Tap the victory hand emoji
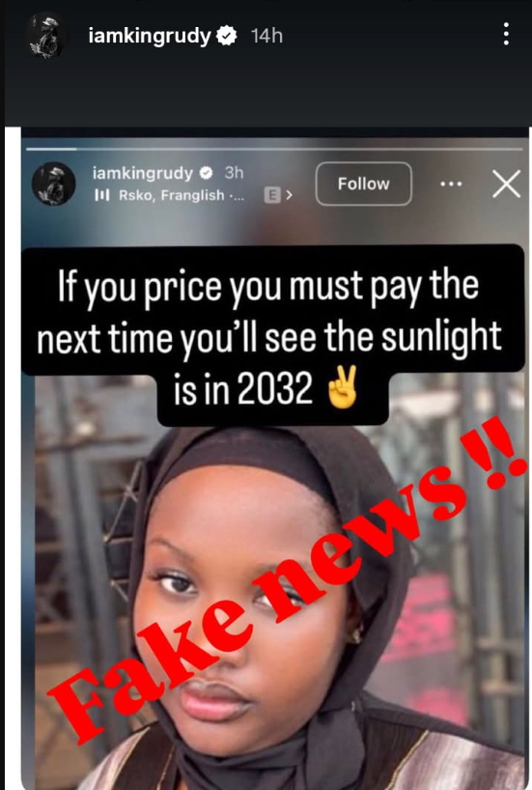The width and height of the screenshot is (532, 790). click(343, 388)
